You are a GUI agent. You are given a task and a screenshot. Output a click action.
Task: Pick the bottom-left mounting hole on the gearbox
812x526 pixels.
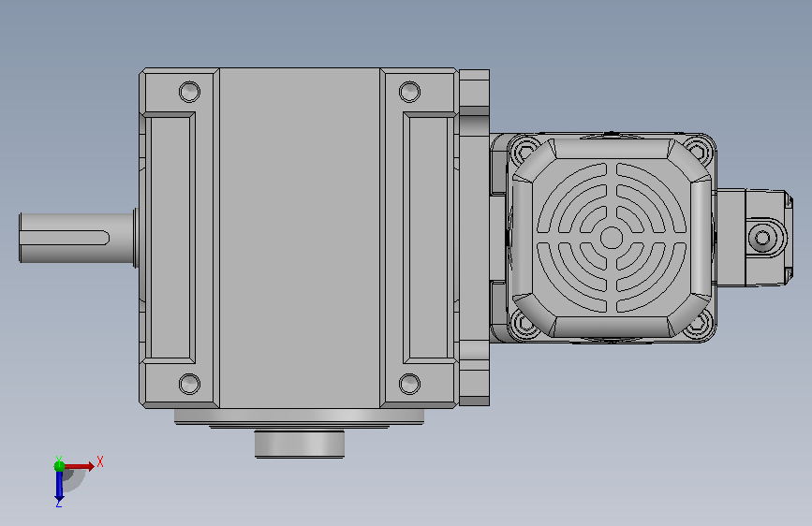coord(189,384)
